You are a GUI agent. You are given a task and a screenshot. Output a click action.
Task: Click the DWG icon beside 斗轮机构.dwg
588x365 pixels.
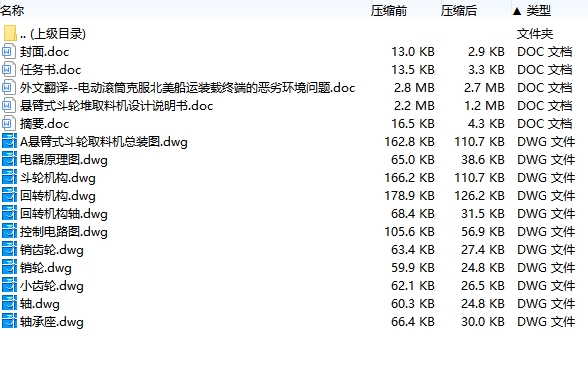tap(9, 177)
